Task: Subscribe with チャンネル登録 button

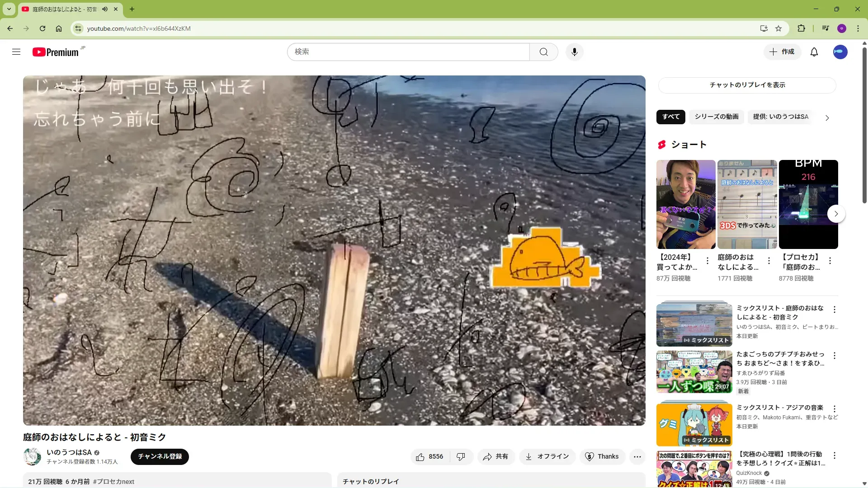Action: tap(160, 456)
